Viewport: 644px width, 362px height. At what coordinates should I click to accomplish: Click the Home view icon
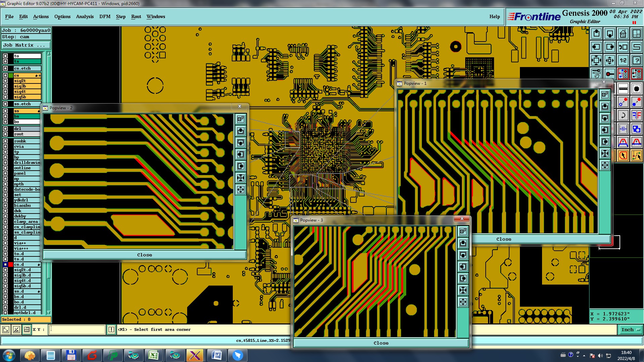click(623, 34)
